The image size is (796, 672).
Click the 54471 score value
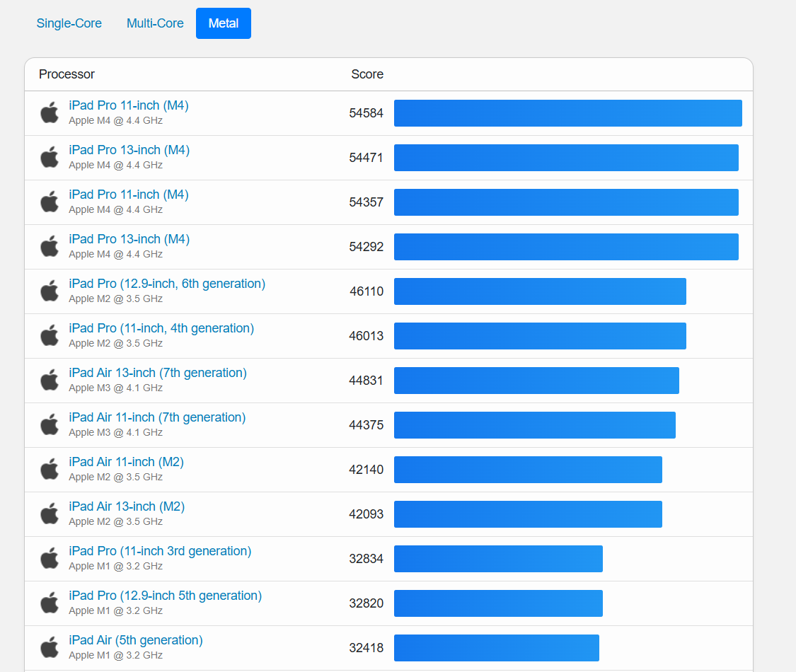coord(366,158)
